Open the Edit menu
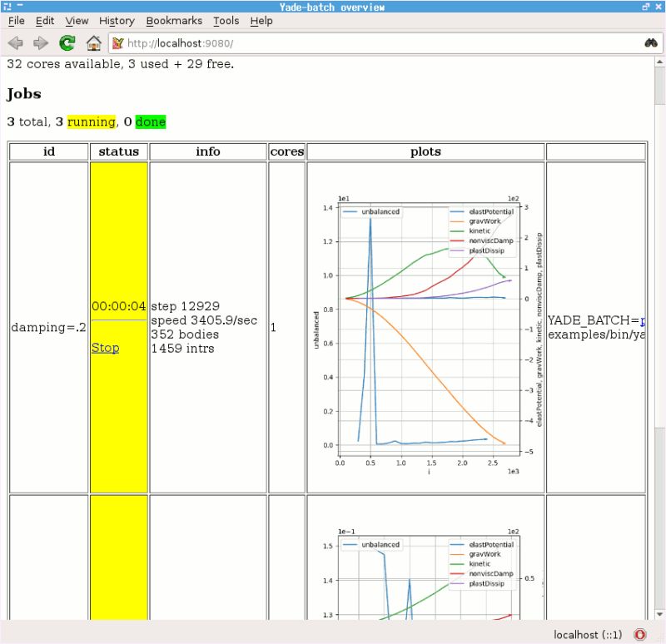 pyautogui.click(x=45, y=21)
